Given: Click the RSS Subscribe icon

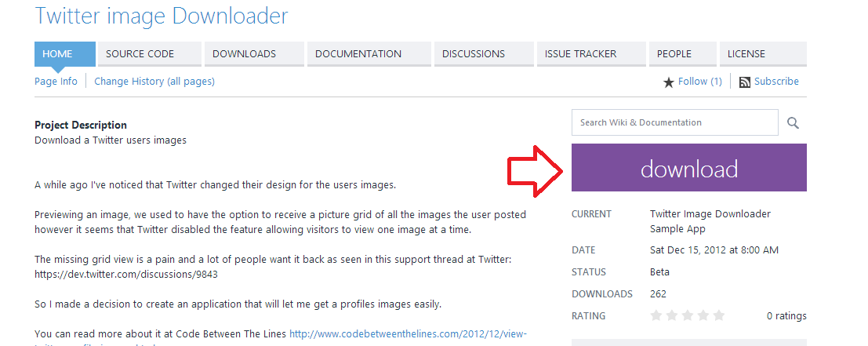Looking at the screenshot, I should coord(745,82).
